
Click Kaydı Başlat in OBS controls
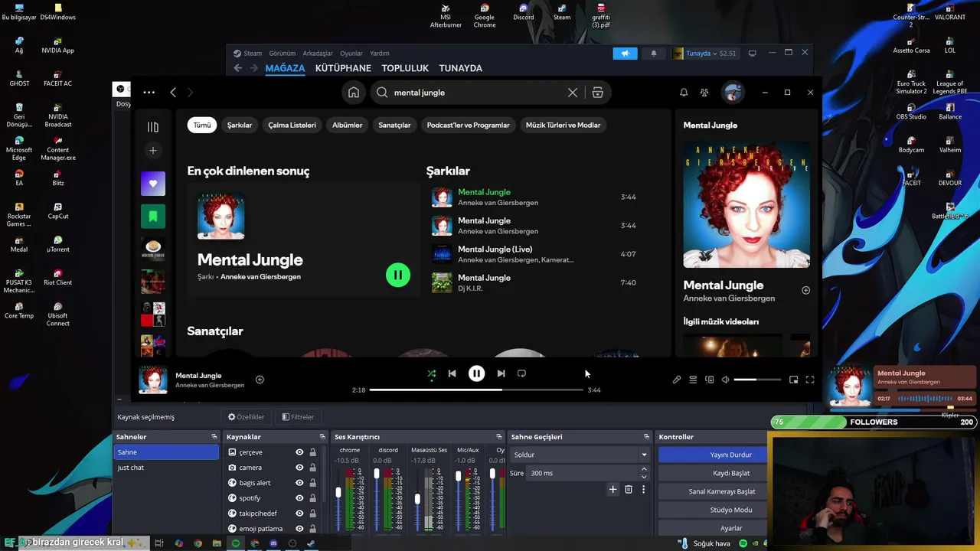(x=714, y=473)
